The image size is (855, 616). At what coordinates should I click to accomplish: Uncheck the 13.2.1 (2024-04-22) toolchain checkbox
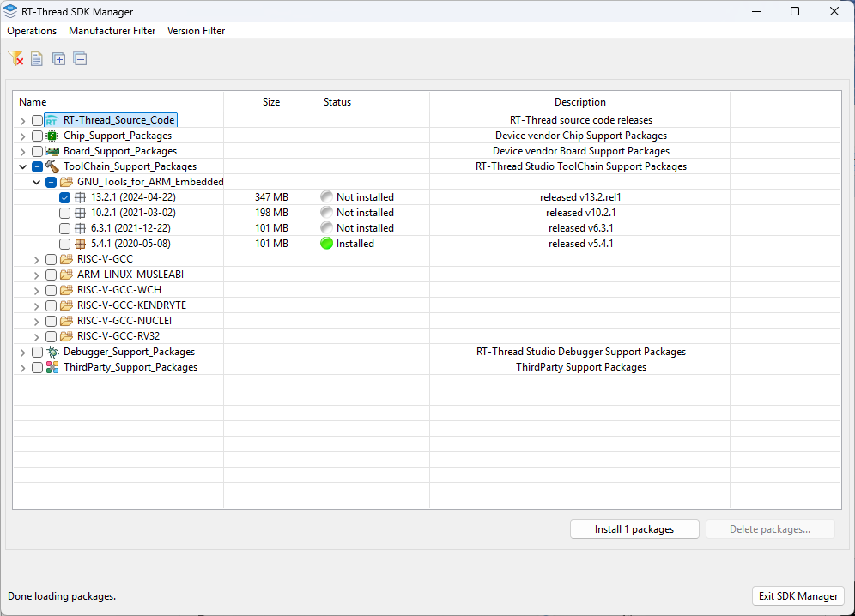[x=64, y=197]
